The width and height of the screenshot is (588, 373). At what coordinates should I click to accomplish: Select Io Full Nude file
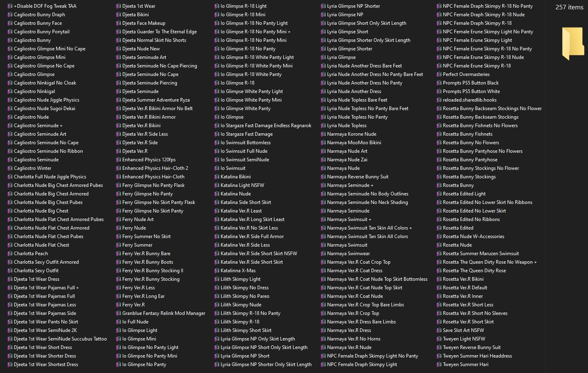(135, 322)
